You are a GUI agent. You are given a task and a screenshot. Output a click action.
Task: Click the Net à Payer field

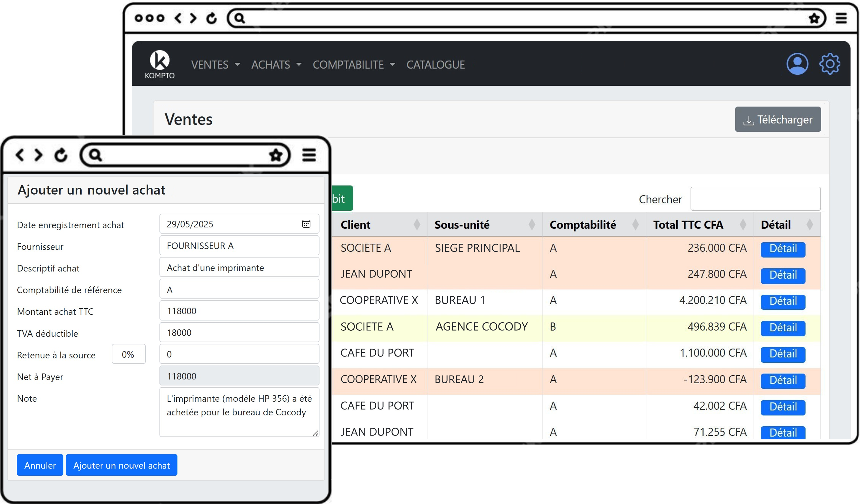[239, 376]
